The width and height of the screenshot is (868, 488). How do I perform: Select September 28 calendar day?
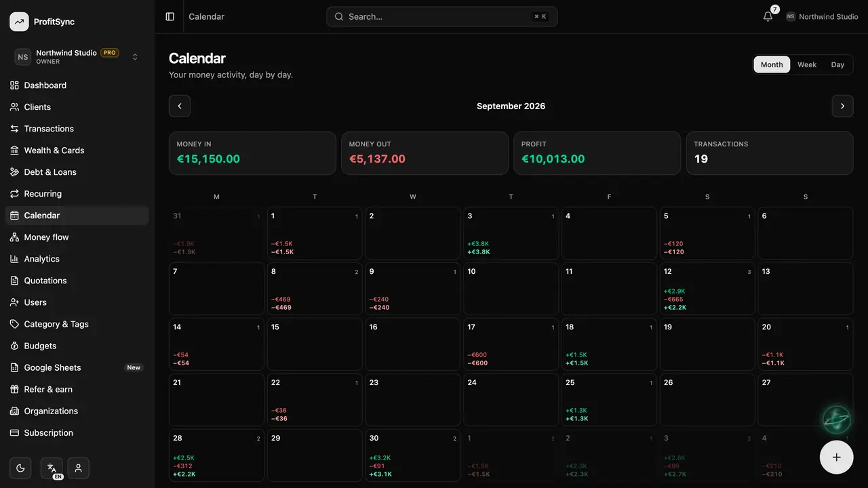click(216, 455)
